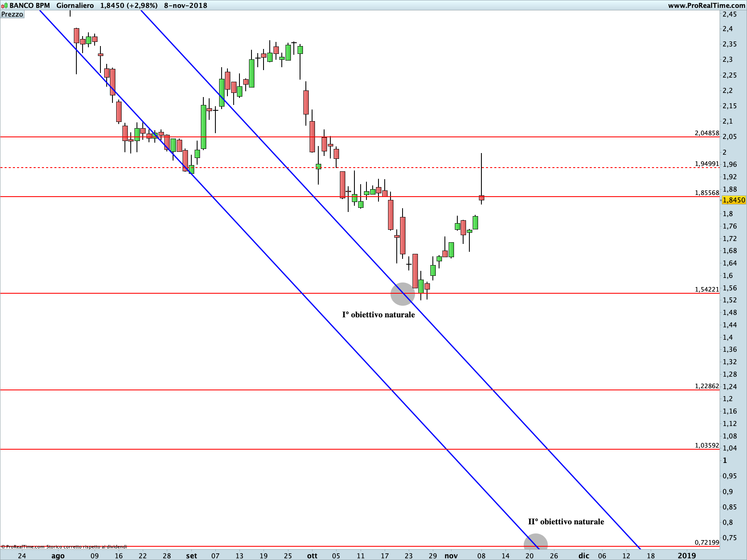
Task: Click the 2019 year label on time axis
Action: 687,556
